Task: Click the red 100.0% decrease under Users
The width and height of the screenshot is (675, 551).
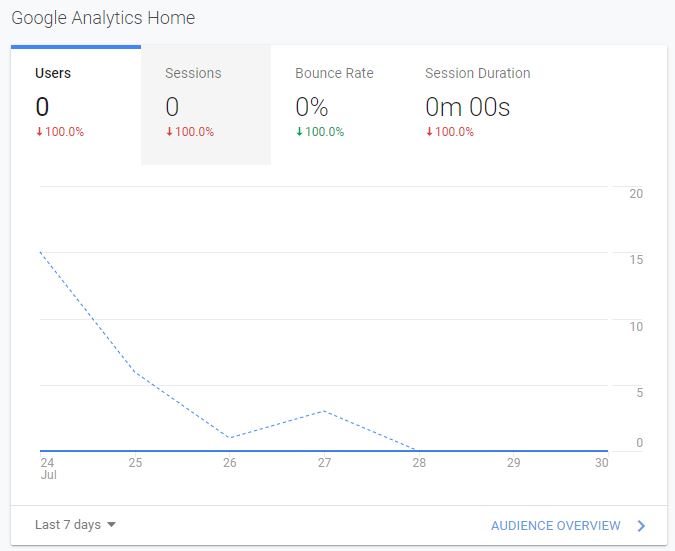Action: (x=60, y=132)
